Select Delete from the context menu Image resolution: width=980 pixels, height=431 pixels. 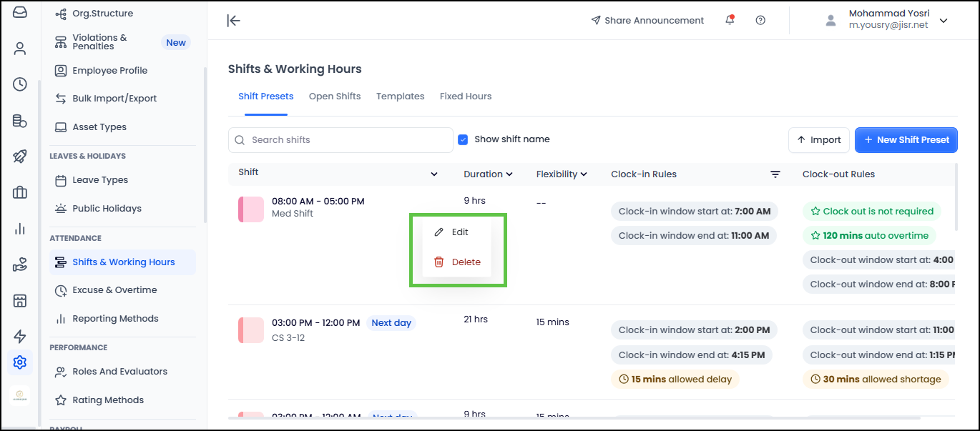(458, 262)
